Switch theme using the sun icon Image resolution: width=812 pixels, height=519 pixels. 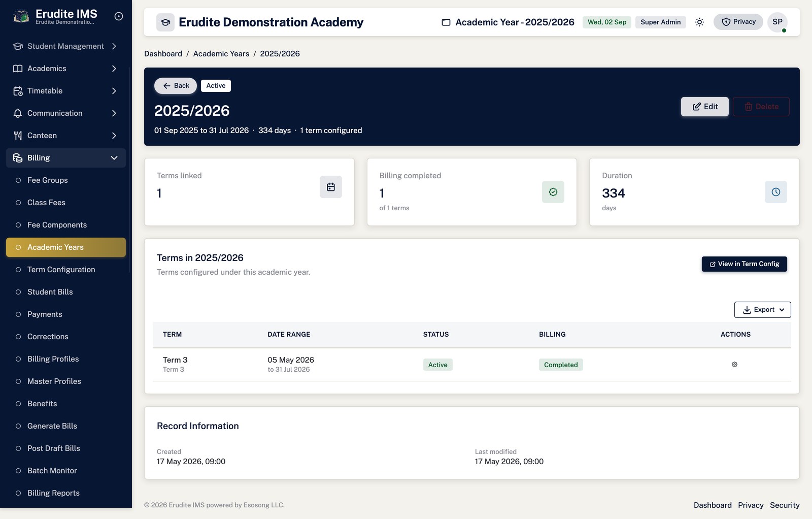click(699, 22)
